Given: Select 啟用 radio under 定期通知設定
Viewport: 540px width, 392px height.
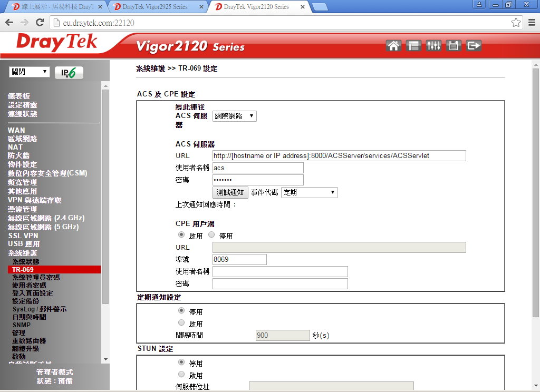Looking at the screenshot, I should point(181,322).
